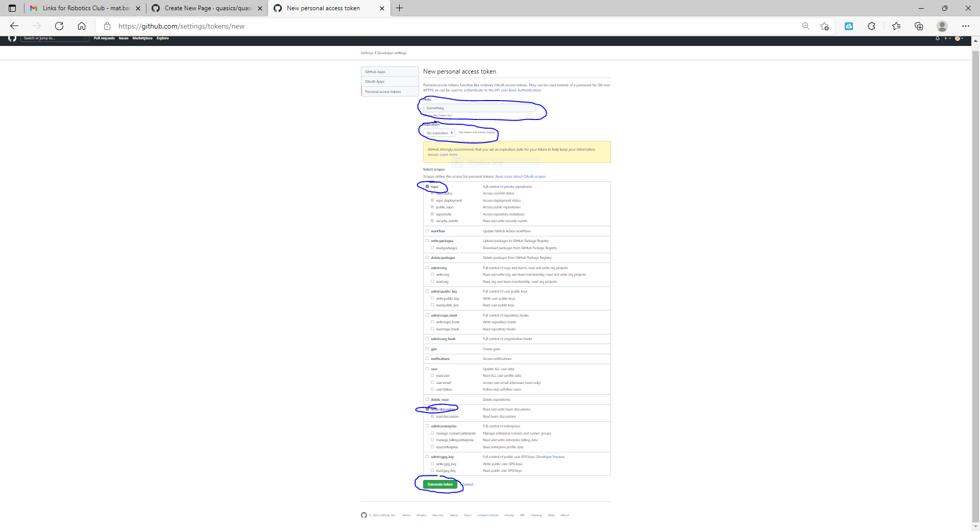Image resolution: width=980 pixels, height=531 pixels.
Task: Open the No expiration dropdown
Action: (x=439, y=133)
